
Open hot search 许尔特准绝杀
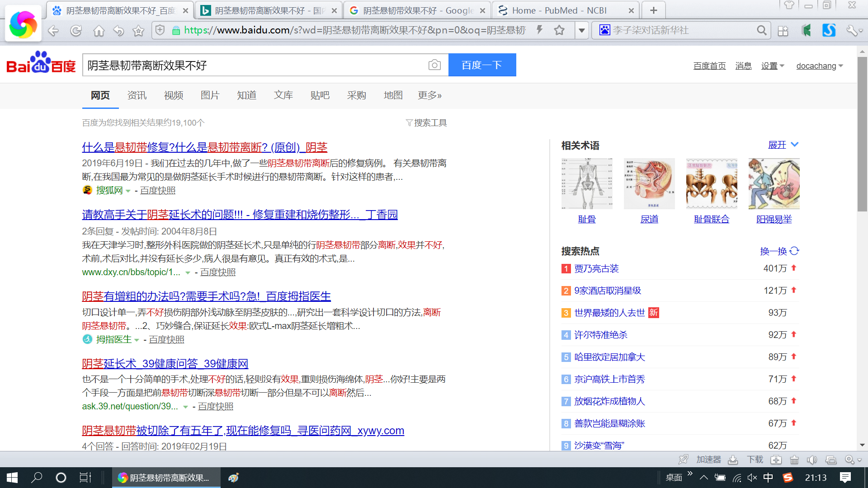click(601, 335)
